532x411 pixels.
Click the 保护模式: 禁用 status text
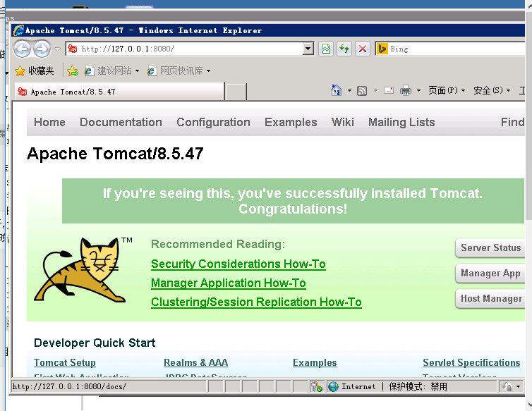point(418,386)
